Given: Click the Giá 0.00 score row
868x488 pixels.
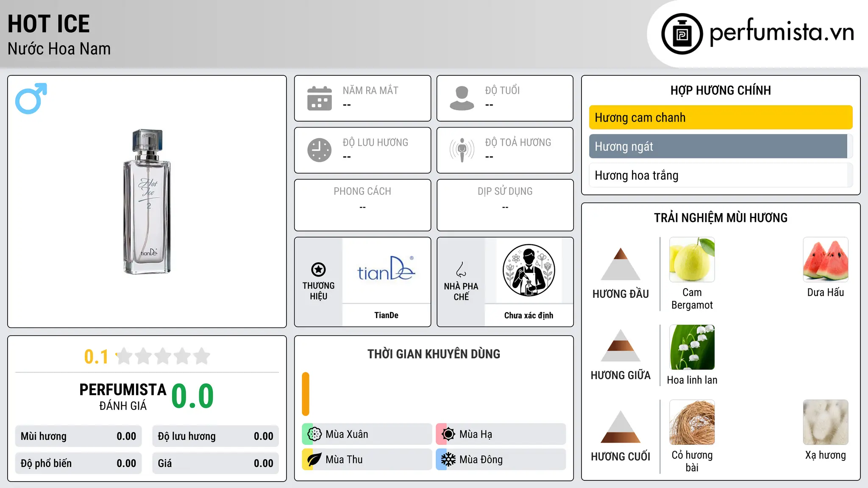Looking at the screenshot, I should (x=215, y=463).
